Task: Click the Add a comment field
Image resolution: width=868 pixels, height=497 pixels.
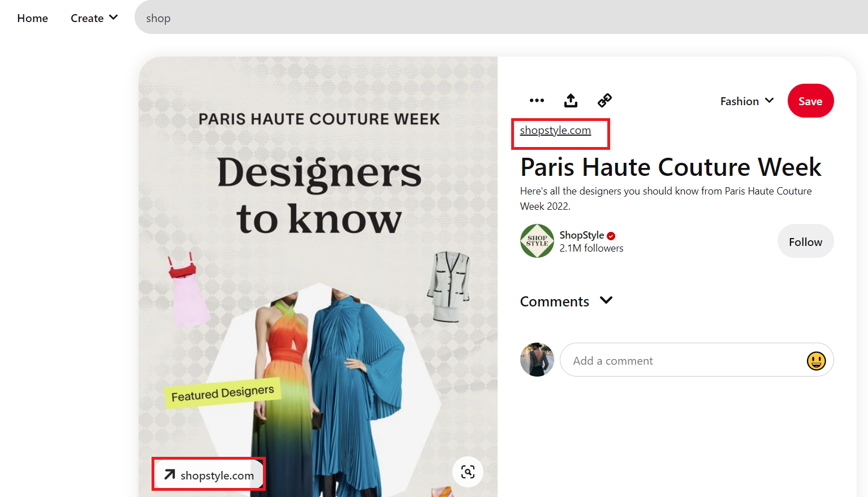Action: [697, 360]
